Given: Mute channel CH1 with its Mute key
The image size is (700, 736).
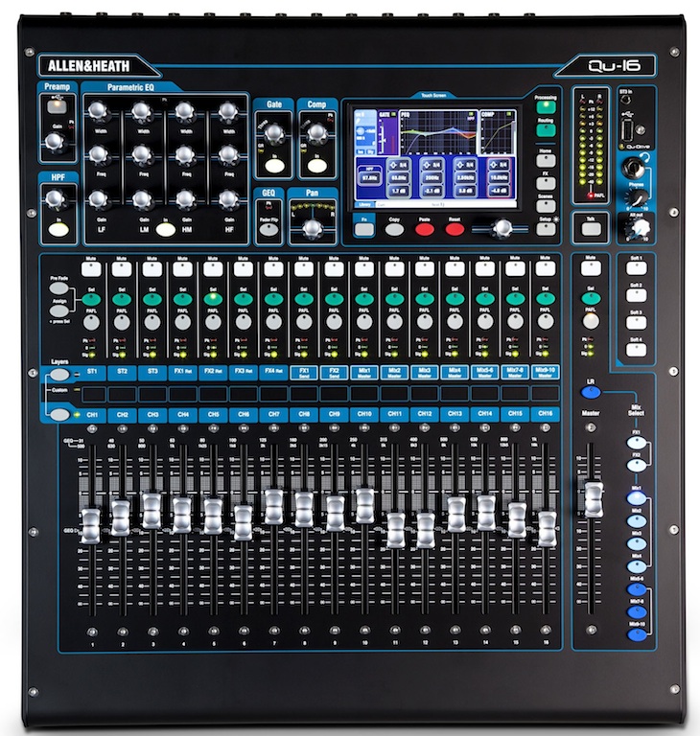Looking at the screenshot, I should coord(91,269).
